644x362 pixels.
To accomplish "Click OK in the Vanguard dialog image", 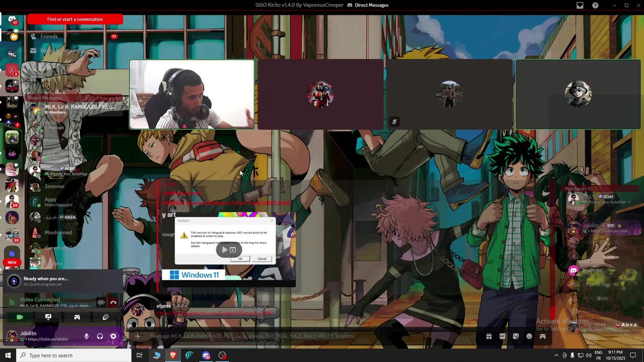I will click(x=240, y=259).
